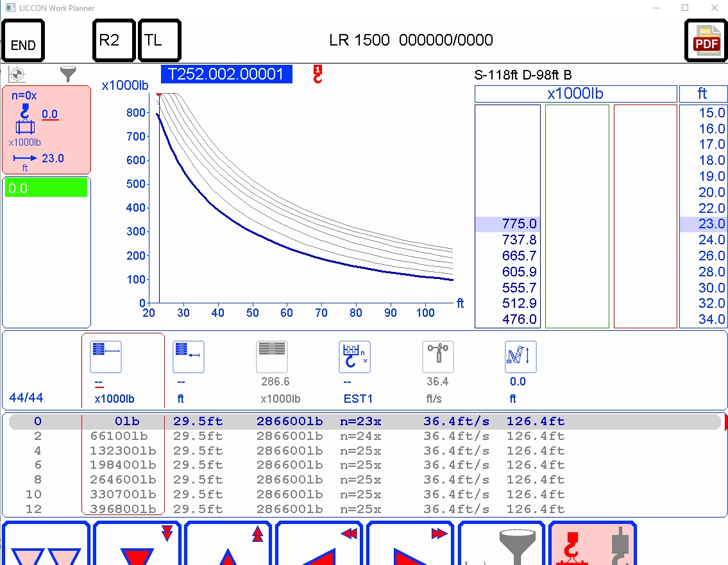Viewport: 728px width, 565px height.
Task: Select list row 4 with 132300lb
Action: (x=364, y=451)
